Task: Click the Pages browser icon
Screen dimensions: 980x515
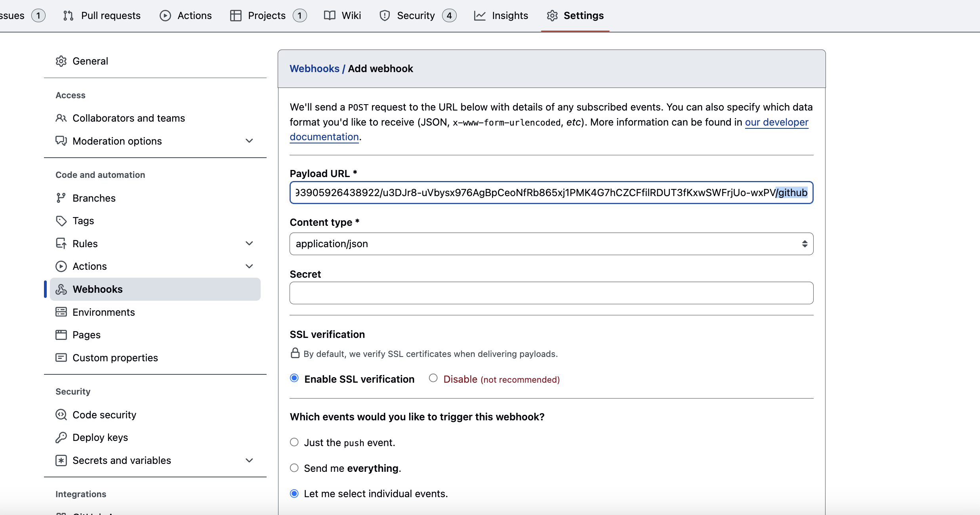Action: (61, 335)
